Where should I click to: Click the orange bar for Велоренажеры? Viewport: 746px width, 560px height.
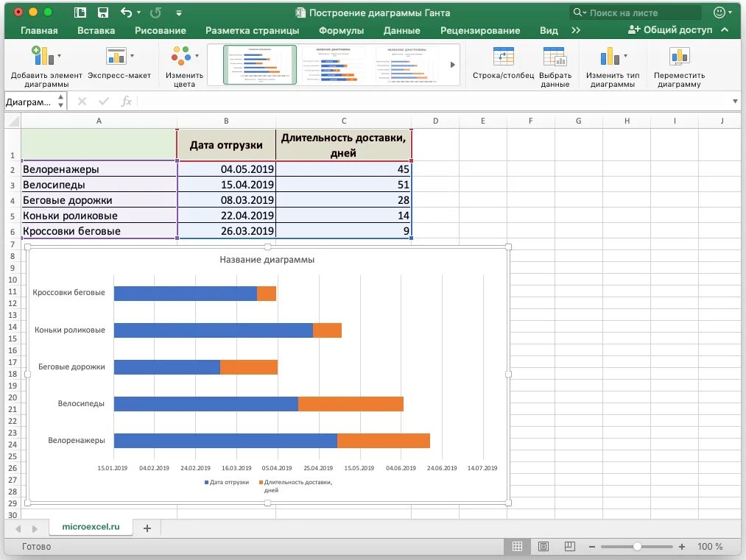(384, 441)
